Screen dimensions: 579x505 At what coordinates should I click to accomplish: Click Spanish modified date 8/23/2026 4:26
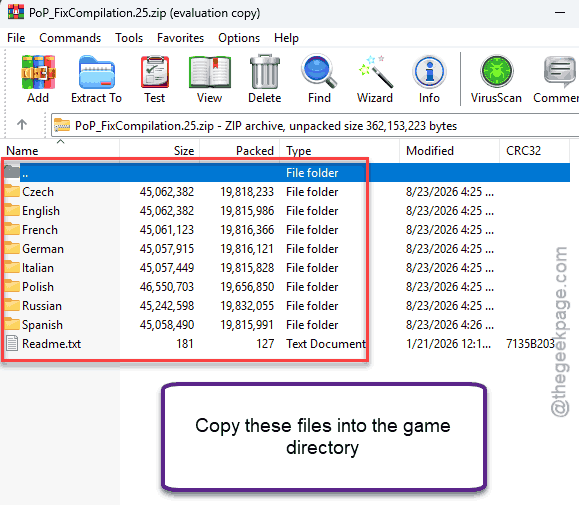coord(450,325)
